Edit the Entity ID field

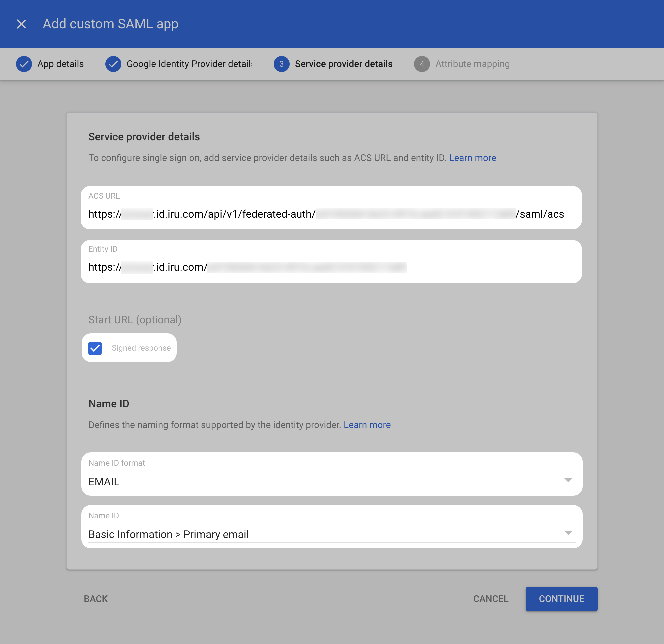(x=332, y=267)
